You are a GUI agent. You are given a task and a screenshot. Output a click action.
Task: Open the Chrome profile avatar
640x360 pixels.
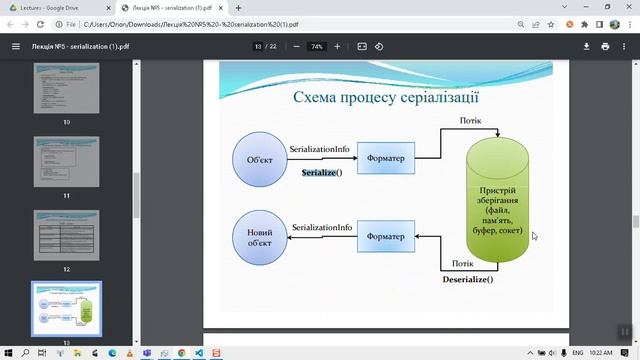pyautogui.click(x=614, y=24)
